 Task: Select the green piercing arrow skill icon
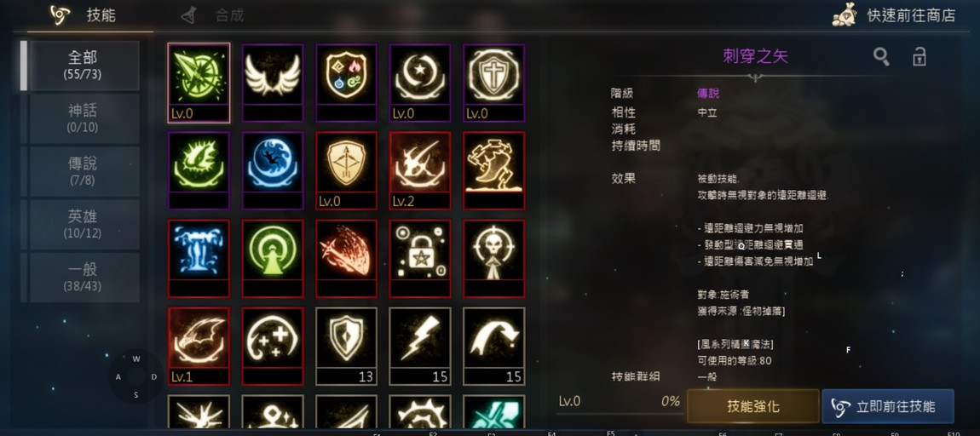coord(199,83)
